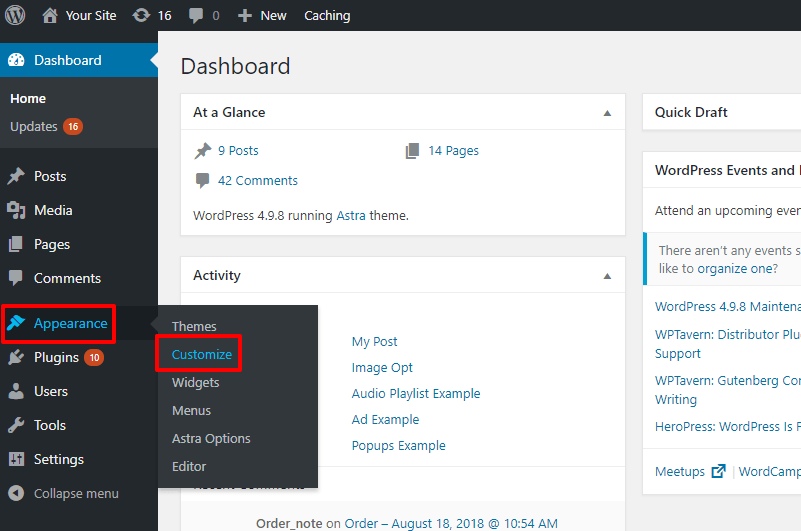This screenshot has height=531, width=801.
Task: Open the Caching item in admin bar
Action: point(327,16)
